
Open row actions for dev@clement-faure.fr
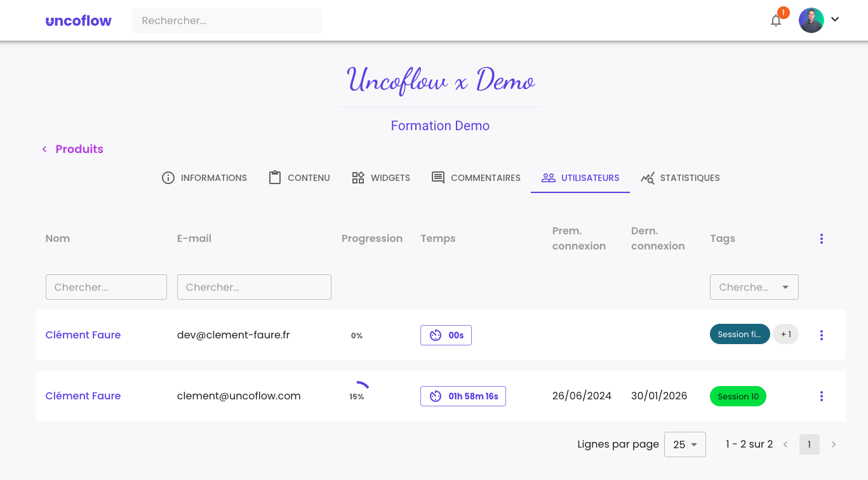click(822, 335)
